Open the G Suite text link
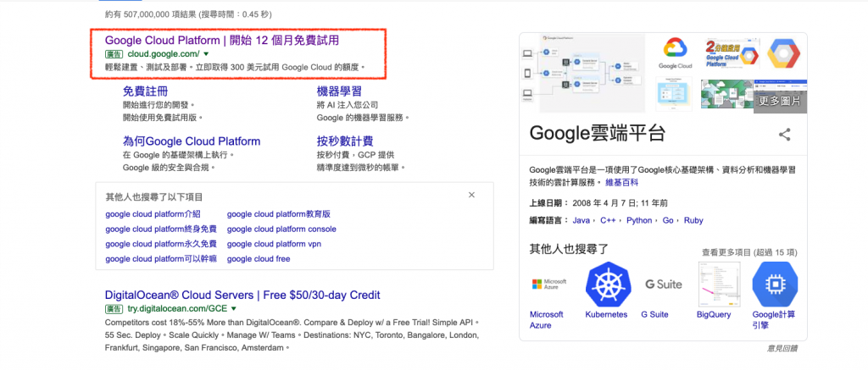The width and height of the screenshot is (868, 370). pos(655,314)
